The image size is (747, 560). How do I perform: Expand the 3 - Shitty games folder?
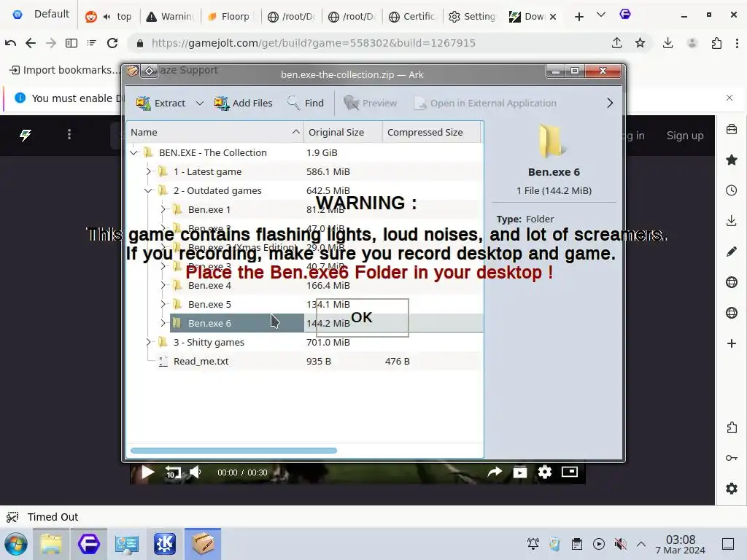click(x=148, y=342)
